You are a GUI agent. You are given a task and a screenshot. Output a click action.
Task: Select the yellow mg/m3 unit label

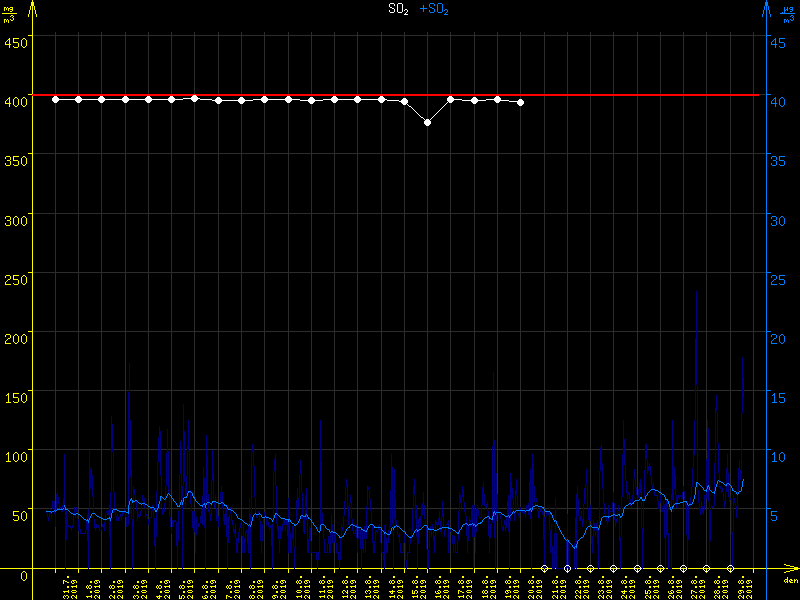(8, 13)
